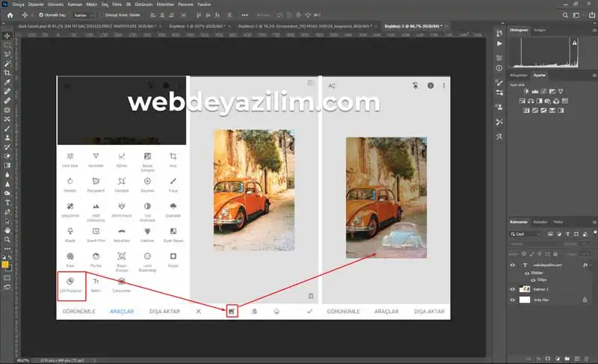Open the search icon at the top right
Screen dimensions: 598x364
565,15
